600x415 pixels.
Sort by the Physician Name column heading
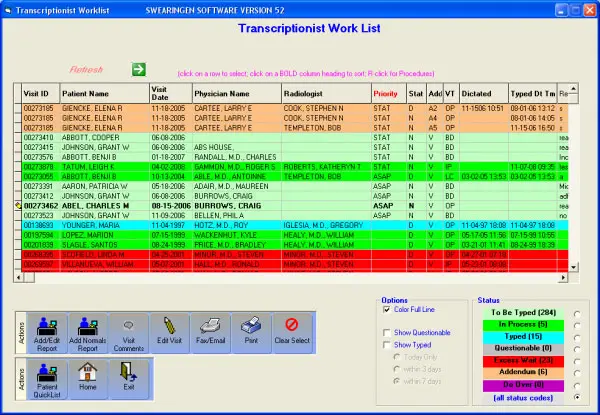237,93
